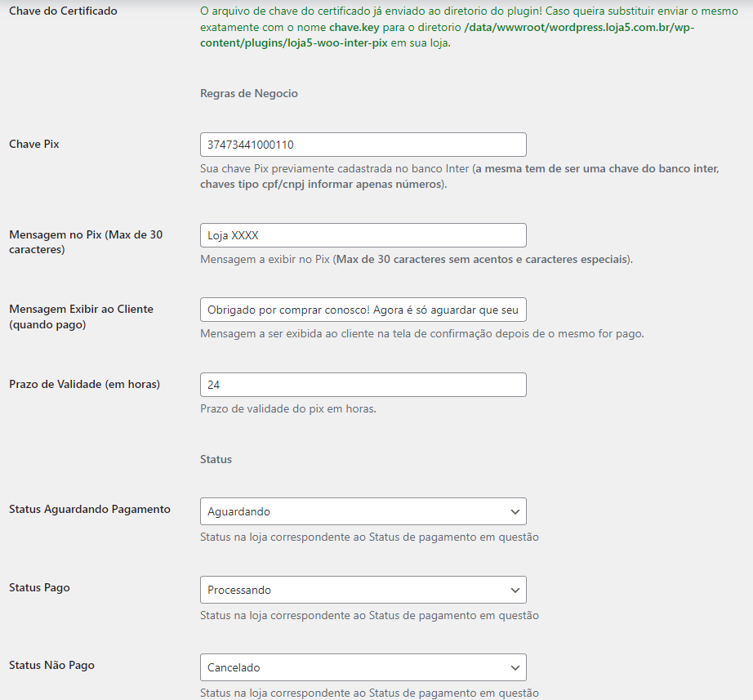The height and width of the screenshot is (700, 753).
Task: Click the "Status Não Pago" label
Action: 51,666
